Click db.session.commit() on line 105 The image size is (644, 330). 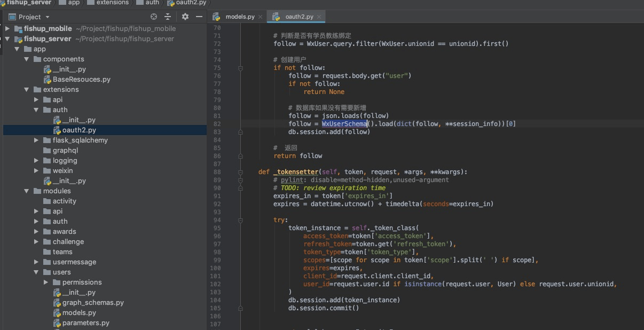[x=324, y=308]
